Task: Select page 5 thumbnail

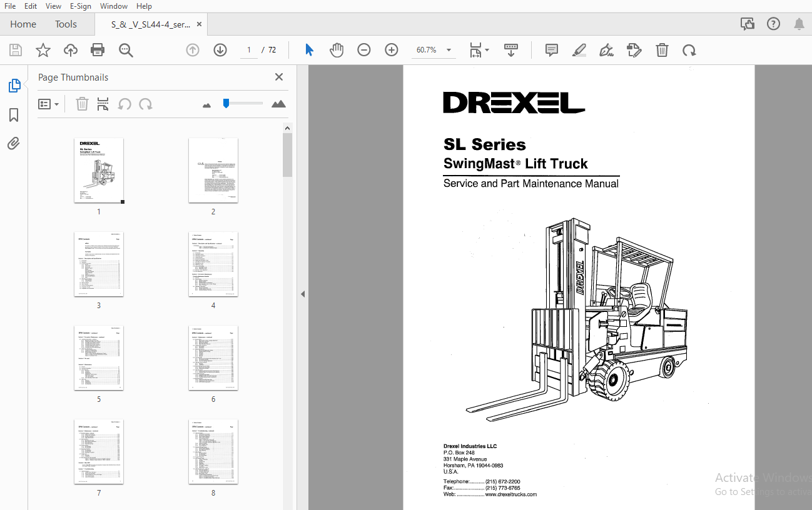Action: pyautogui.click(x=99, y=358)
